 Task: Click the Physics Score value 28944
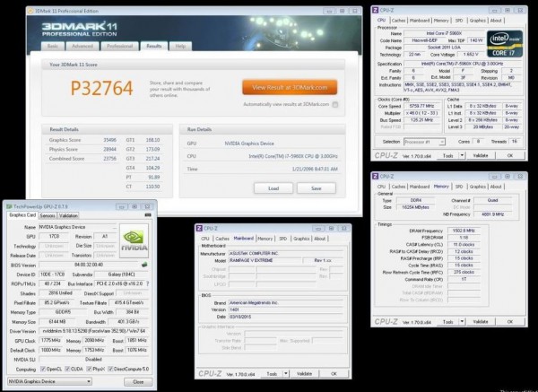coord(109,149)
